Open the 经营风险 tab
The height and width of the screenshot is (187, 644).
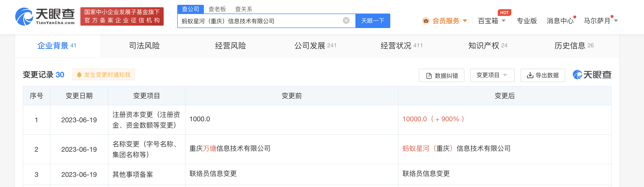pyautogui.click(x=230, y=46)
